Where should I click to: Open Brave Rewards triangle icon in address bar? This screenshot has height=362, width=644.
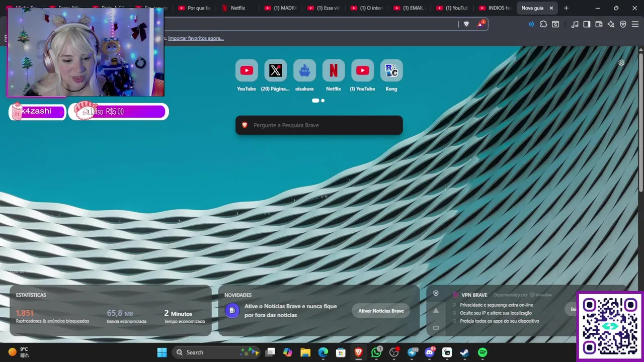(x=481, y=24)
